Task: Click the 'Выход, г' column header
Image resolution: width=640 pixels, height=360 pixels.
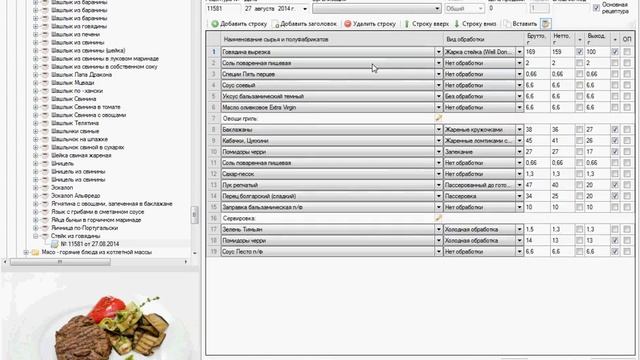Action: pos(598,39)
